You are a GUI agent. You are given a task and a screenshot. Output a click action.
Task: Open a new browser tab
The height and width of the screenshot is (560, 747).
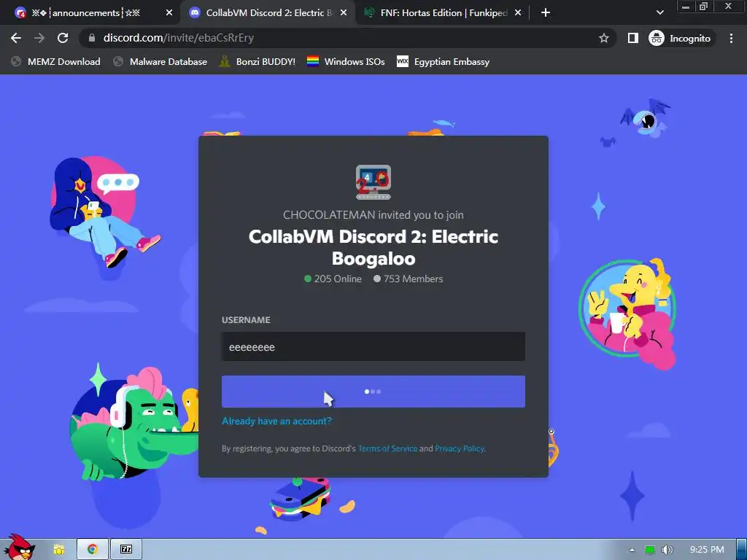tap(546, 13)
